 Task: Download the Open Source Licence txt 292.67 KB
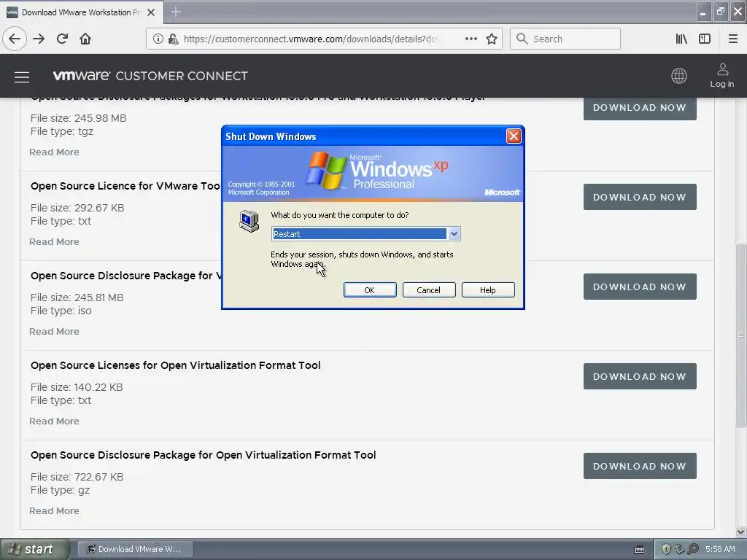click(640, 197)
